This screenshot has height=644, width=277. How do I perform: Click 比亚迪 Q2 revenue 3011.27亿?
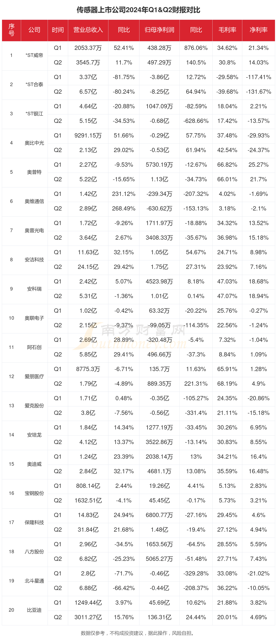(88, 617)
